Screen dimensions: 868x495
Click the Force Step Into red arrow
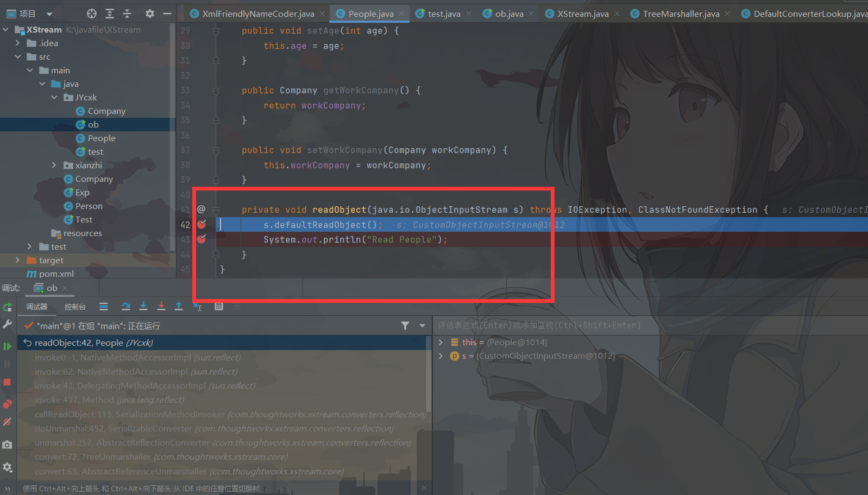161,307
